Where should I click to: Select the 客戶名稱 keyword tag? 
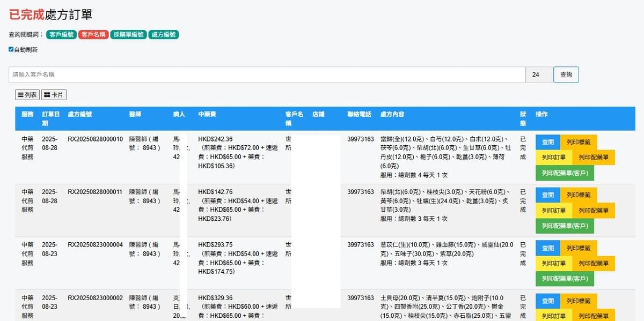point(93,34)
